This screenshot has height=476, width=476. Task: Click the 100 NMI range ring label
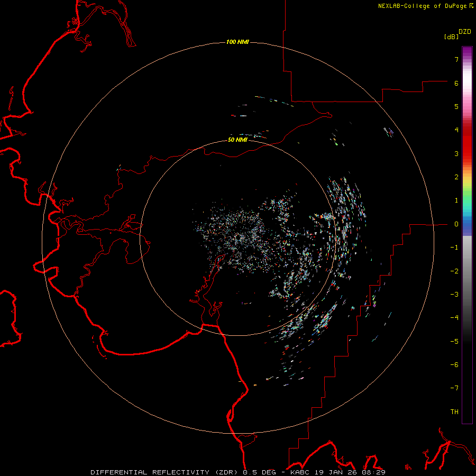click(x=237, y=42)
